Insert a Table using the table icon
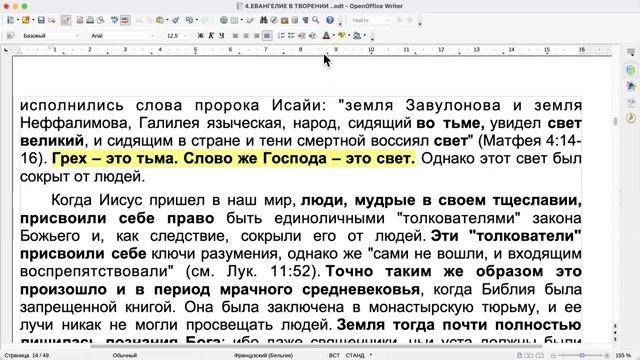Screen dimensions: 640x360 pos(234,20)
